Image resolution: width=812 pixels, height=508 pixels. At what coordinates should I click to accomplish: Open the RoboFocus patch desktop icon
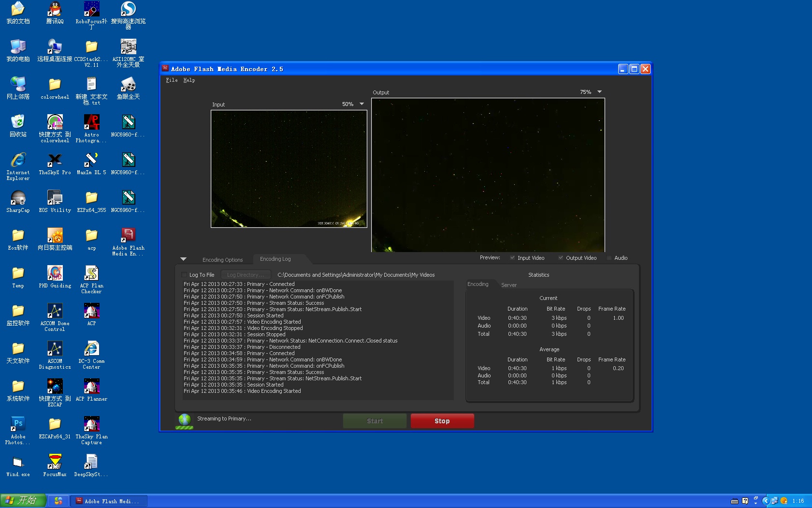coord(91,15)
